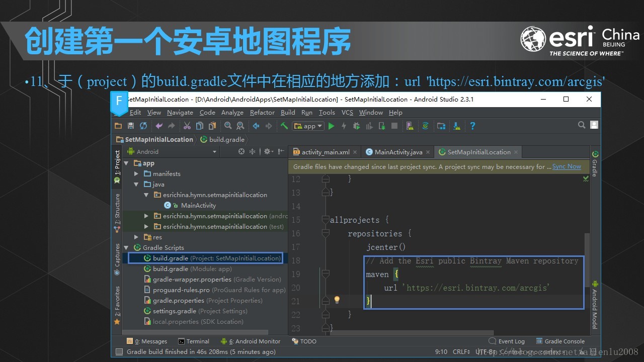Click the Undo arrow icon
The height and width of the screenshot is (362, 644).
coord(159,126)
